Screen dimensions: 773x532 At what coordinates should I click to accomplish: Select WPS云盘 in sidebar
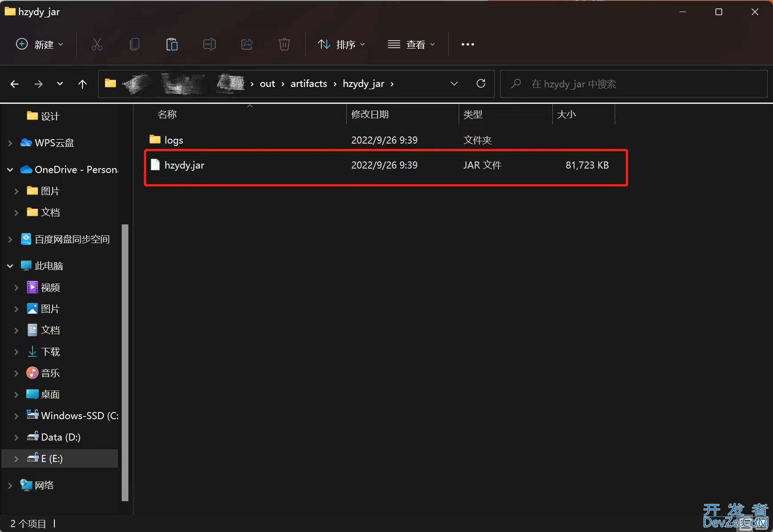47,143
